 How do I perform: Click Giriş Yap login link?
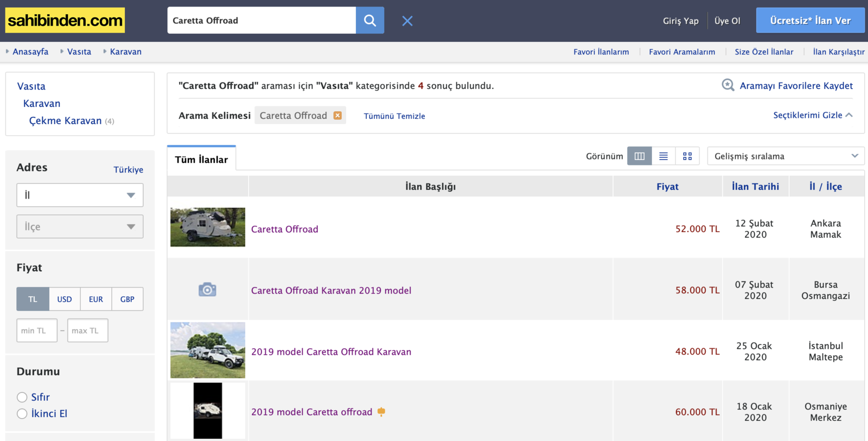point(681,21)
